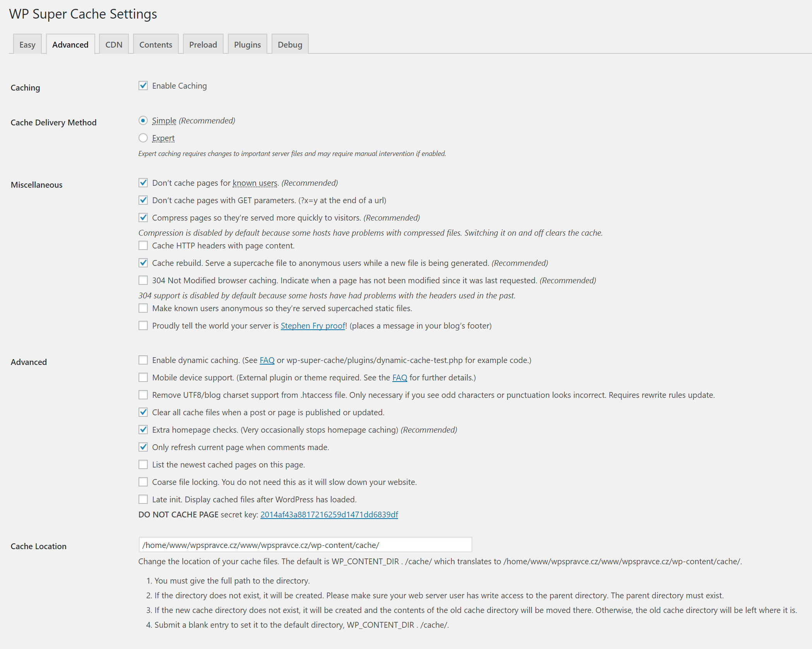Select Simple cache delivery radio button
The height and width of the screenshot is (649, 812).
click(x=143, y=120)
